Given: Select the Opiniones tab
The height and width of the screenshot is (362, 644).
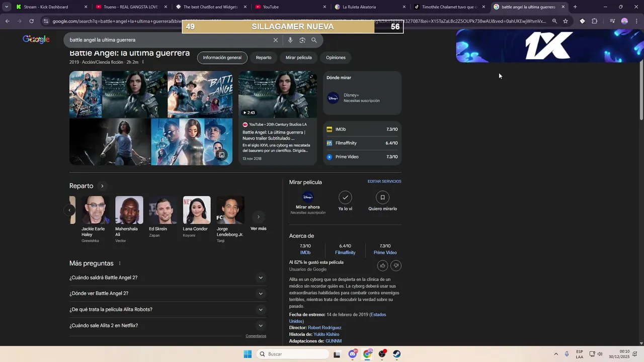Looking at the screenshot, I should coord(336,58).
